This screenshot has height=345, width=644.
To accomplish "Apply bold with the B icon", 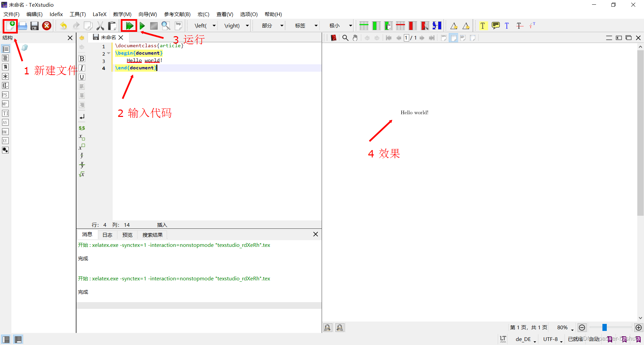I will pos(82,59).
